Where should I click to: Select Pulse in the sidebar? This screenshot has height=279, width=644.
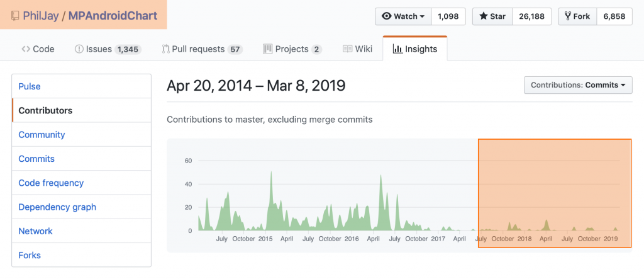(x=30, y=86)
